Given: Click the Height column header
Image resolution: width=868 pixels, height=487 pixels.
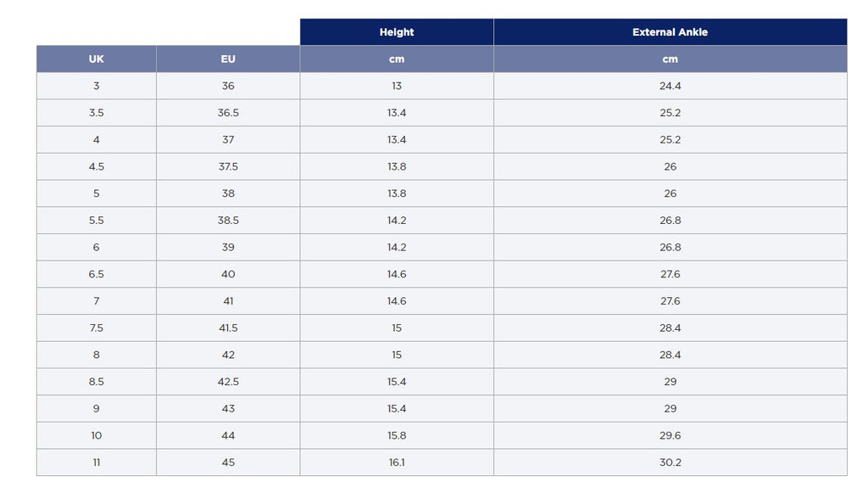Looking at the screenshot, I should pyautogui.click(x=397, y=32).
